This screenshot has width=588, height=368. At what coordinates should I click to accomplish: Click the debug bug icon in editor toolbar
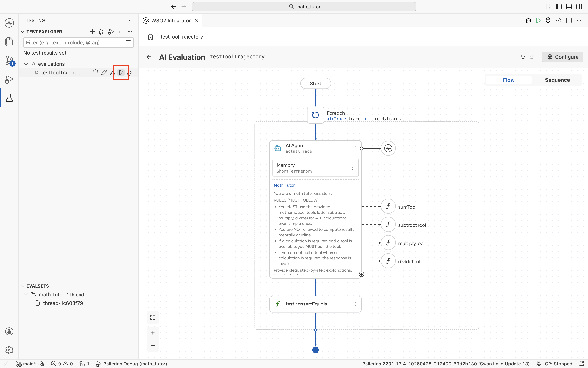(x=548, y=20)
